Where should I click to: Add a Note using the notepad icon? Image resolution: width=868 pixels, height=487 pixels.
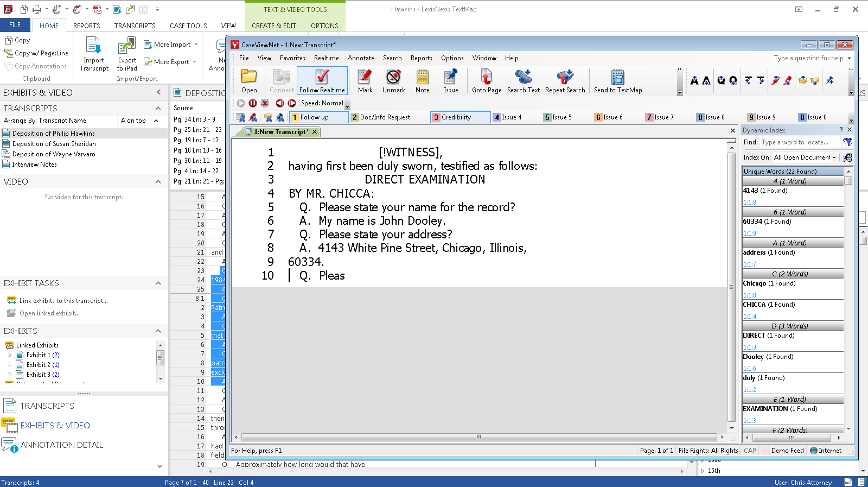click(x=423, y=81)
